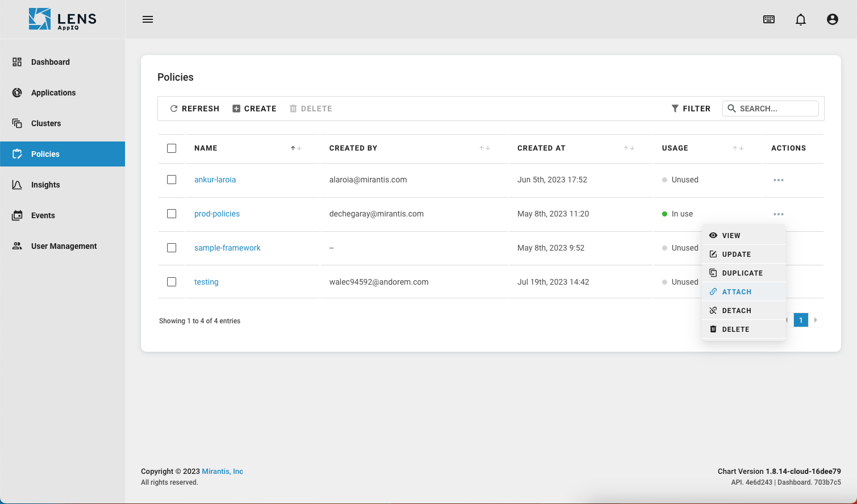Go to next page arrow
Viewport: 857px width, 504px height.
tap(816, 320)
